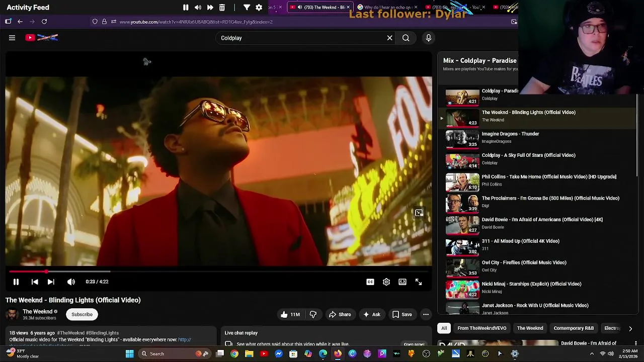This screenshot has height=362, width=644.
Task: Open Chrome from the taskbar
Action: [x=234, y=354]
